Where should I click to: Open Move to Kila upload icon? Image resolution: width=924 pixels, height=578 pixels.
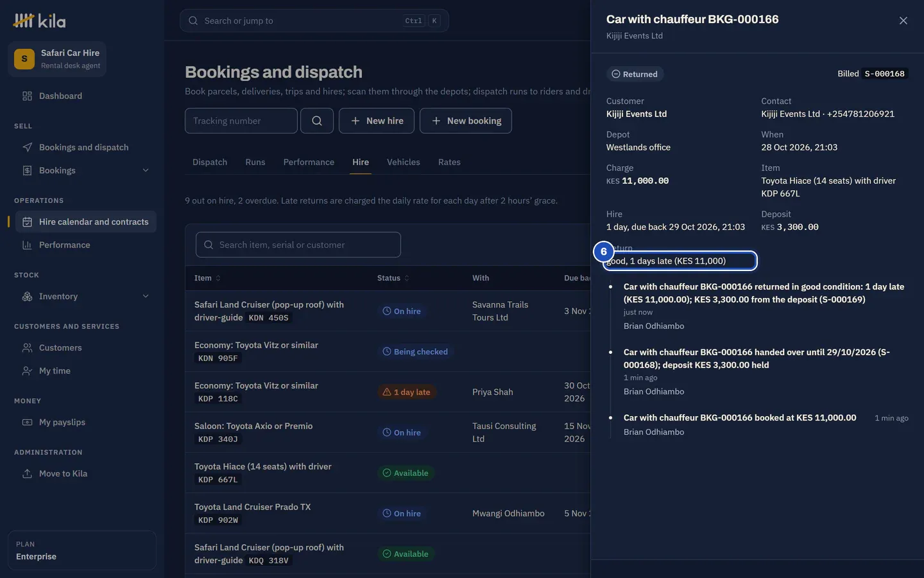(x=27, y=473)
